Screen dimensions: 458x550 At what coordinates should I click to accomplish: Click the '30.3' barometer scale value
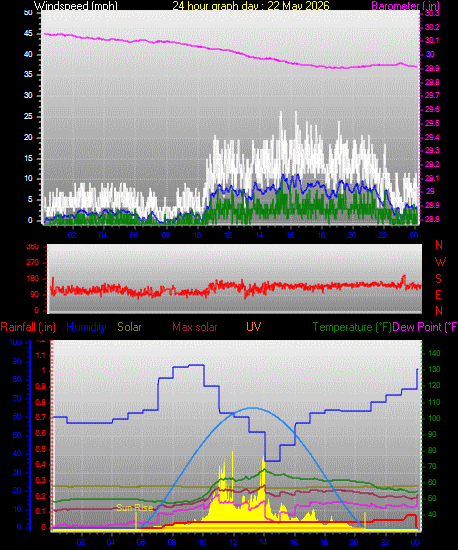(432, 13)
